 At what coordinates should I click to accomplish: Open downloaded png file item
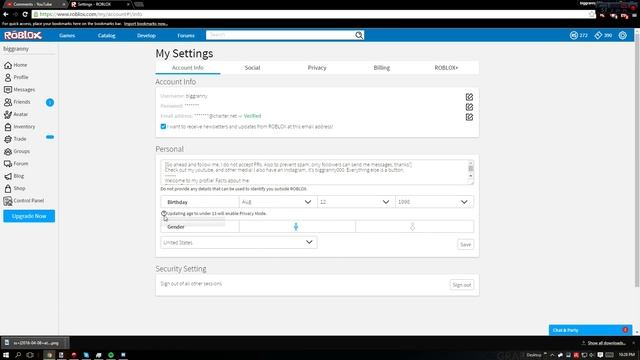tap(35, 343)
